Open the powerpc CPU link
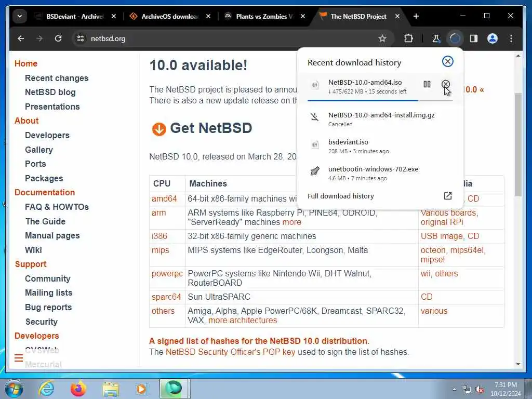This screenshot has width=532, height=399. 167,274
